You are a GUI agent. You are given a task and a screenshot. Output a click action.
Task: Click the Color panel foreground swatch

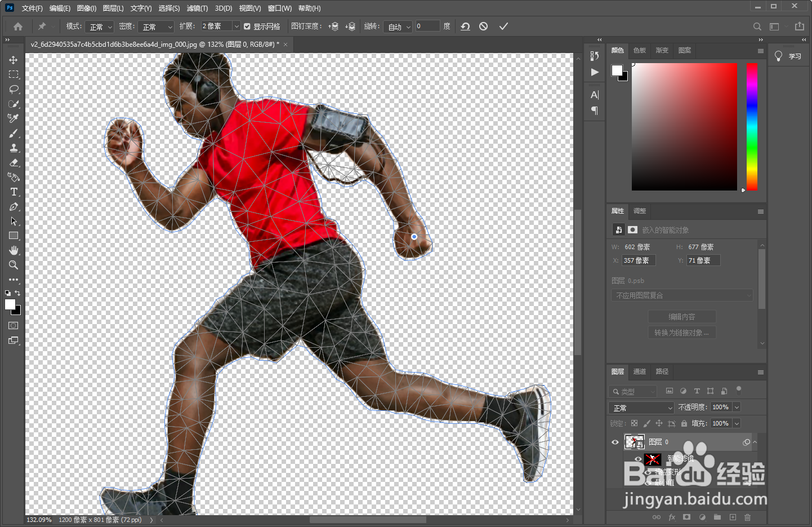point(617,70)
